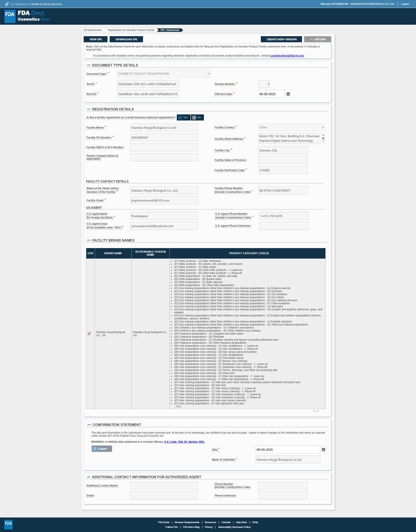This screenshot has height=532, width=416.
Task: Collapse the Facility Brand Names section
Action: click(89, 241)
